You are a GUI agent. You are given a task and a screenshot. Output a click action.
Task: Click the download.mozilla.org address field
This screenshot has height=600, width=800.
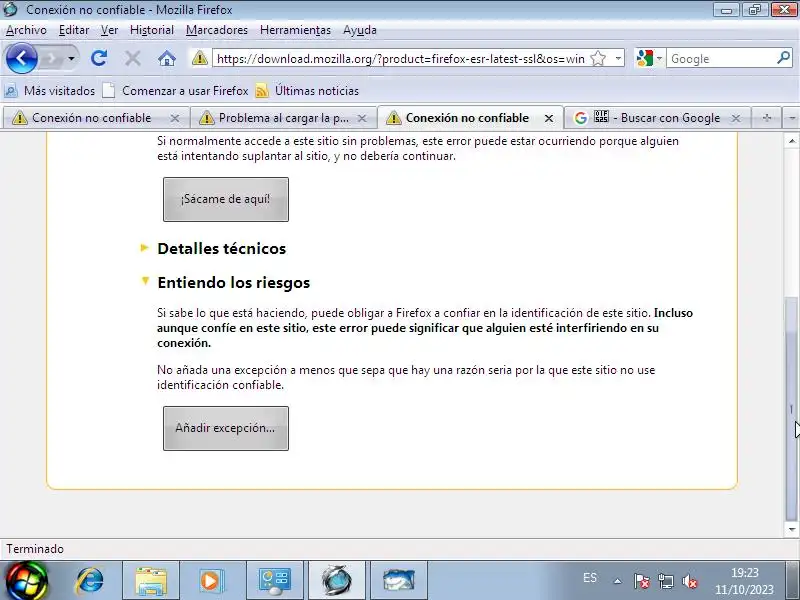(x=401, y=59)
